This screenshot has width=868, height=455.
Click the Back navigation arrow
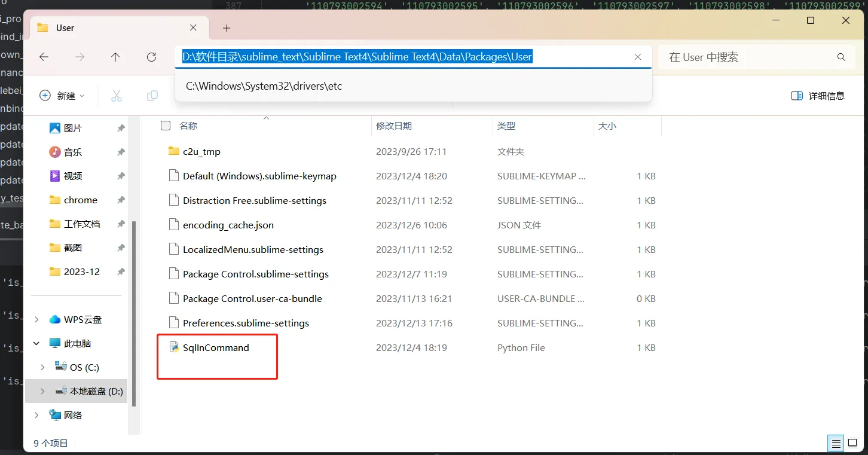(x=44, y=57)
